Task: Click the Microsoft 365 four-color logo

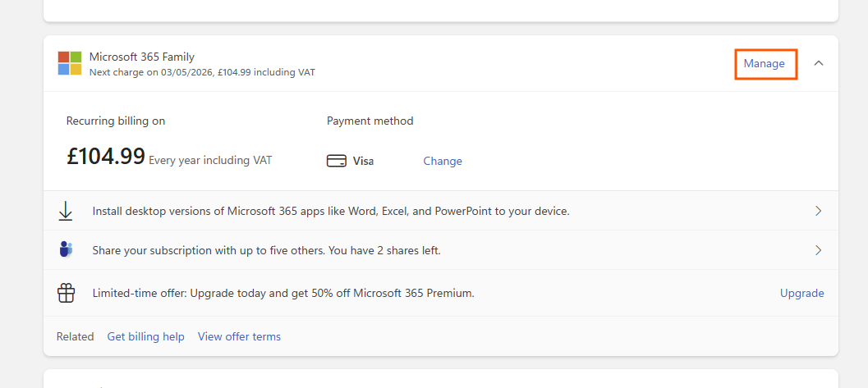Action: 70,63
